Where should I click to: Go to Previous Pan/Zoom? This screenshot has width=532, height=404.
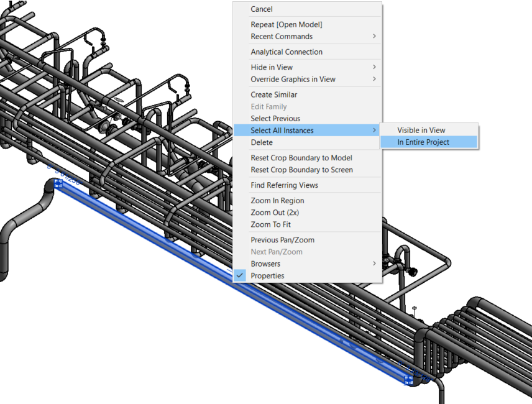282,240
